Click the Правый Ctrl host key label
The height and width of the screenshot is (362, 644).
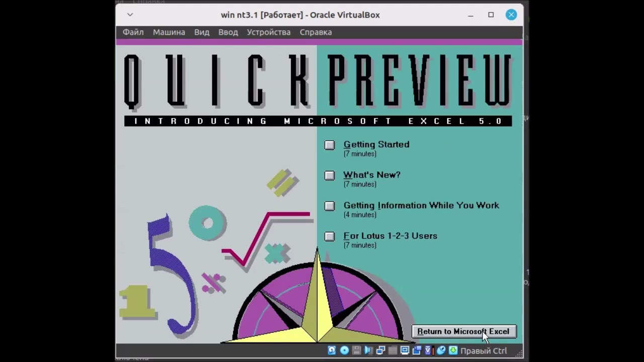click(x=484, y=351)
